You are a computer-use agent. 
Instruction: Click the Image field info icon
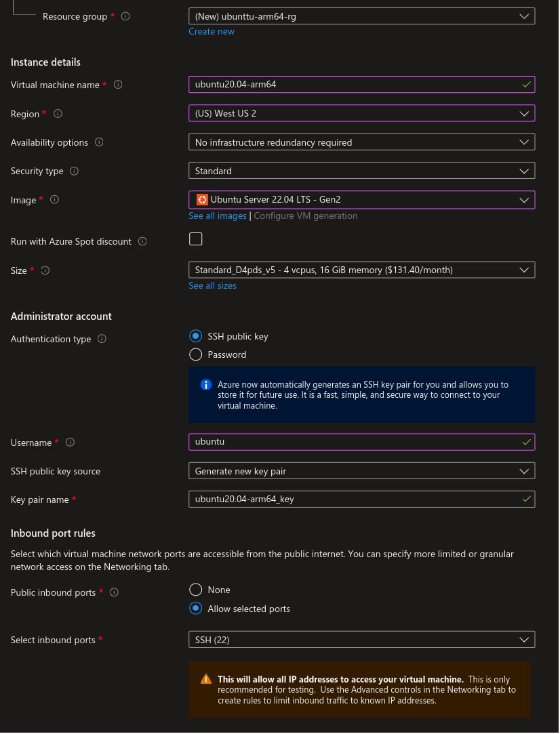54,200
